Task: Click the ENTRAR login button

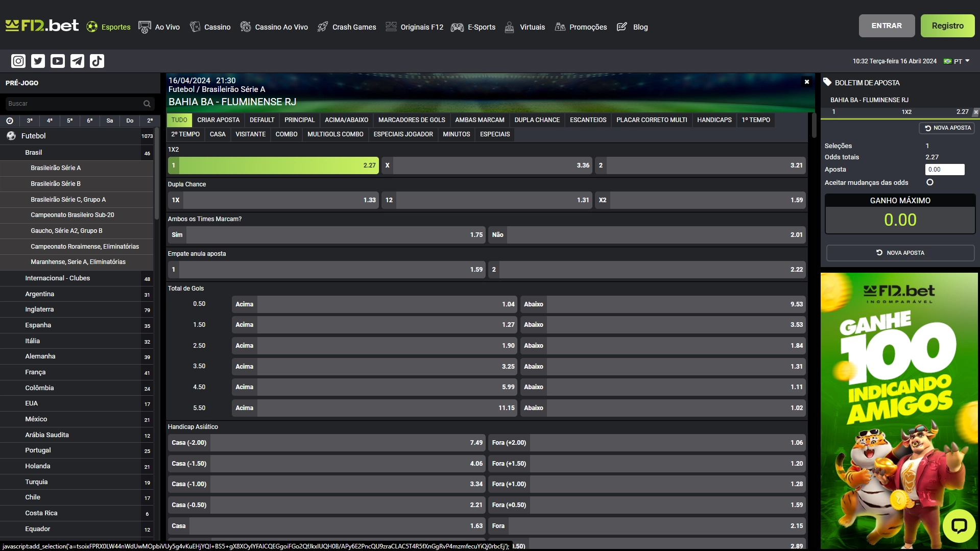Action: click(887, 26)
